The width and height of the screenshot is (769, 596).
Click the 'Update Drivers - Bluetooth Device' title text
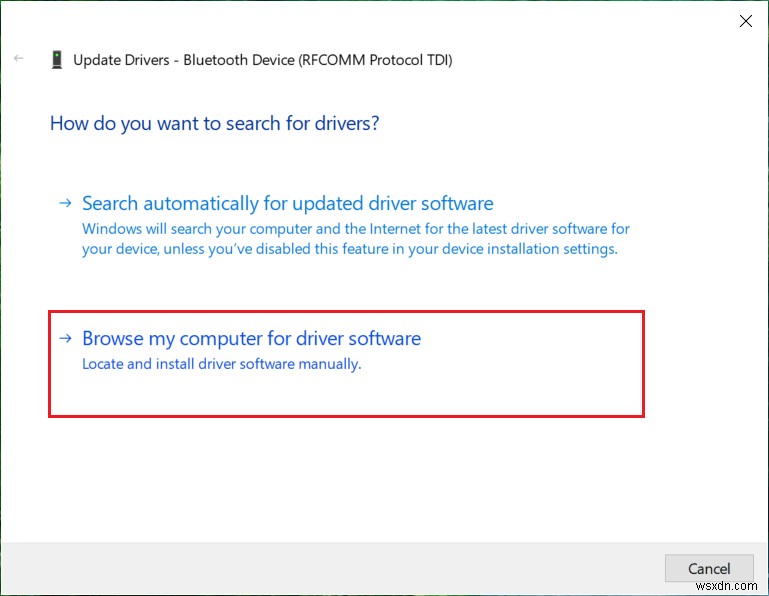click(263, 60)
